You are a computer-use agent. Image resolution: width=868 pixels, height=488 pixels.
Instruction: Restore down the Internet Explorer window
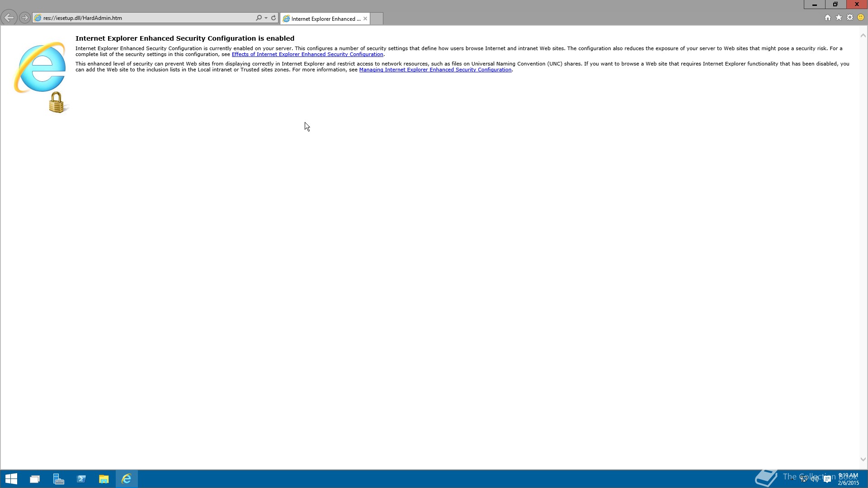pyautogui.click(x=835, y=5)
